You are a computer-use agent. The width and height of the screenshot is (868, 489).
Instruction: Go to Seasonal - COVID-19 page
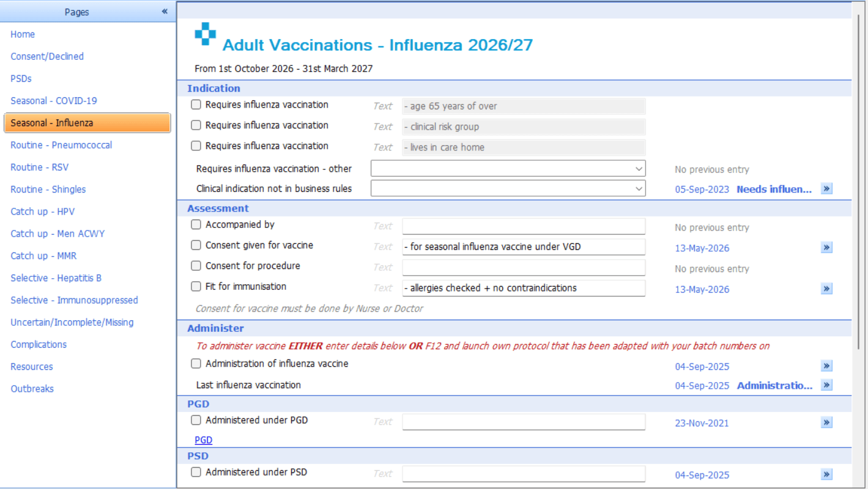[54, 101]
